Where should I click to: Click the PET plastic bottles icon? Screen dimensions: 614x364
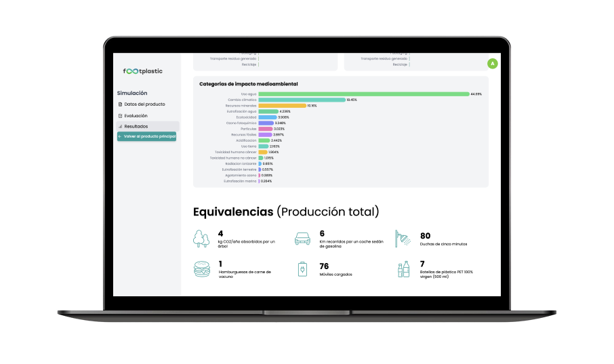pos(404,269)
